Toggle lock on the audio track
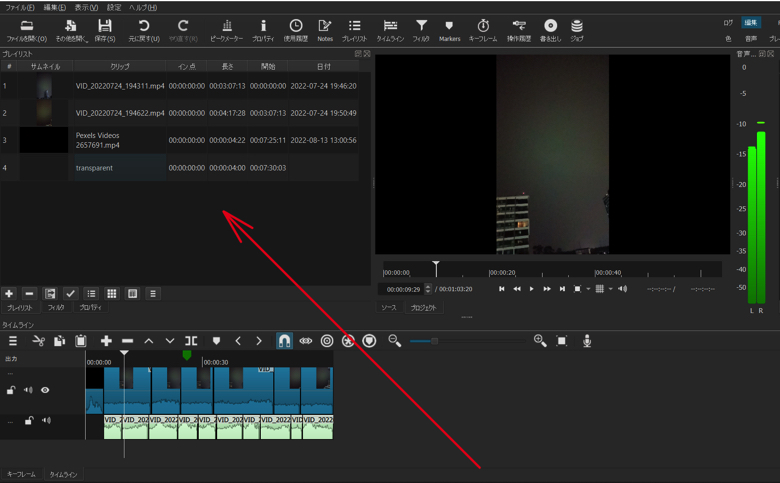The image size is (780, 483). pos(29,421)
